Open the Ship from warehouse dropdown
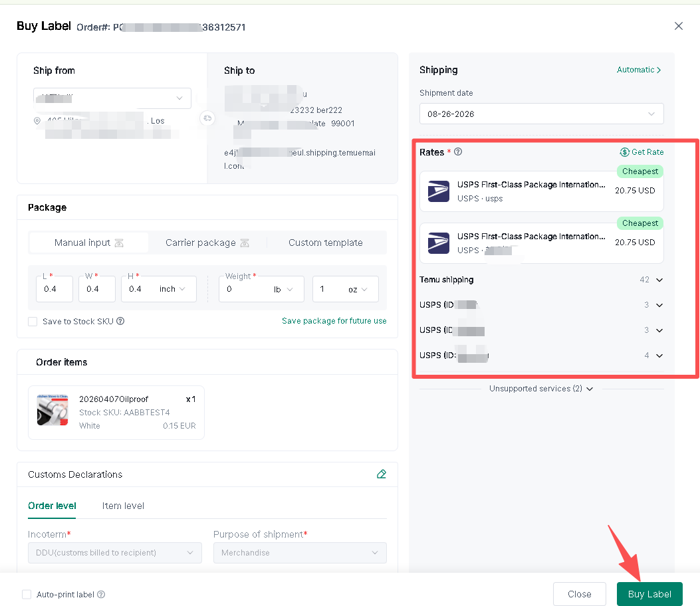The image size is (700, 606). [x=112, y=98]
